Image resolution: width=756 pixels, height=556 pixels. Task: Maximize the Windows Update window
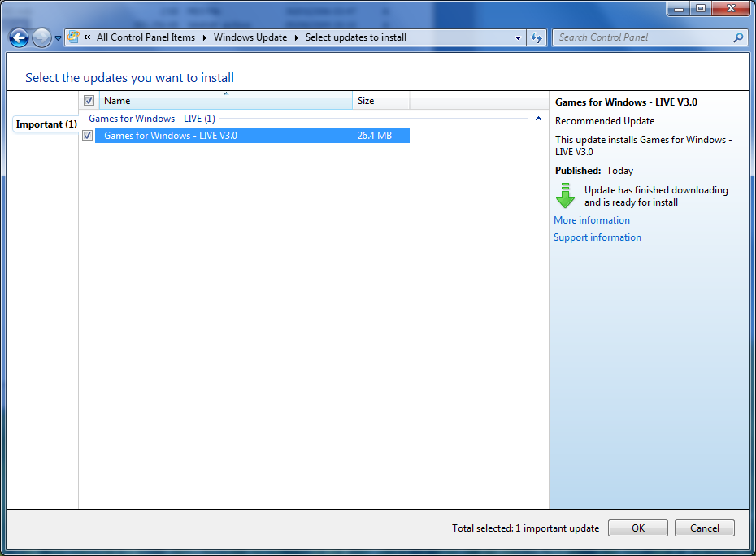click(701, 9)
